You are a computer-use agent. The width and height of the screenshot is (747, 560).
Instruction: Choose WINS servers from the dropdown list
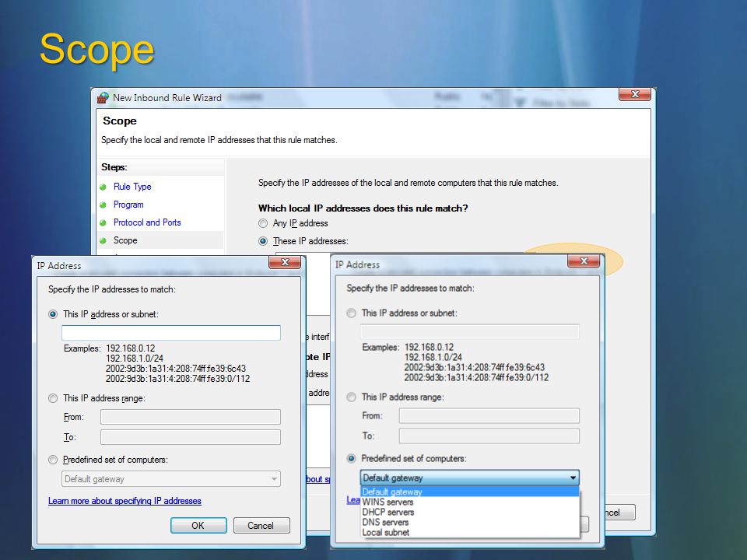click(470, 502)
